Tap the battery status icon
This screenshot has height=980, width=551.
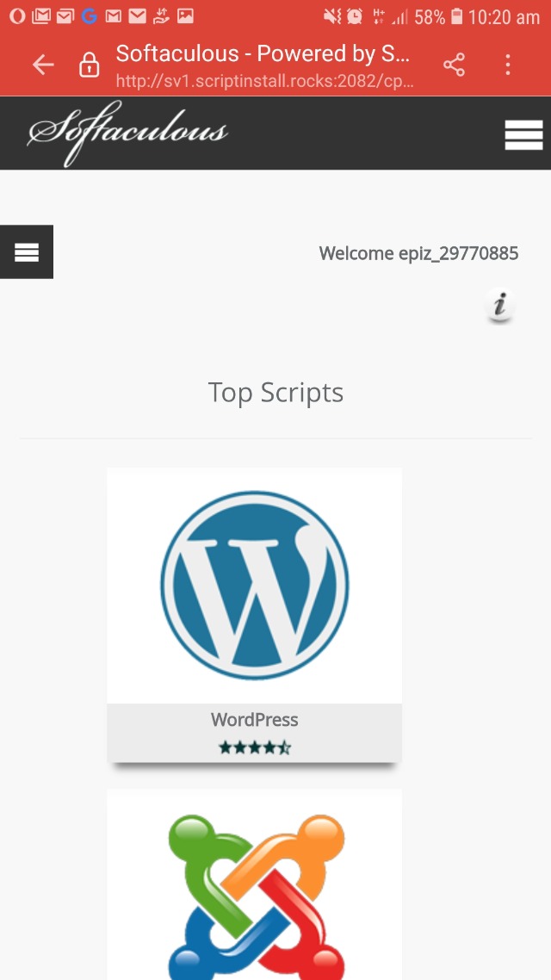click(456, 17)
